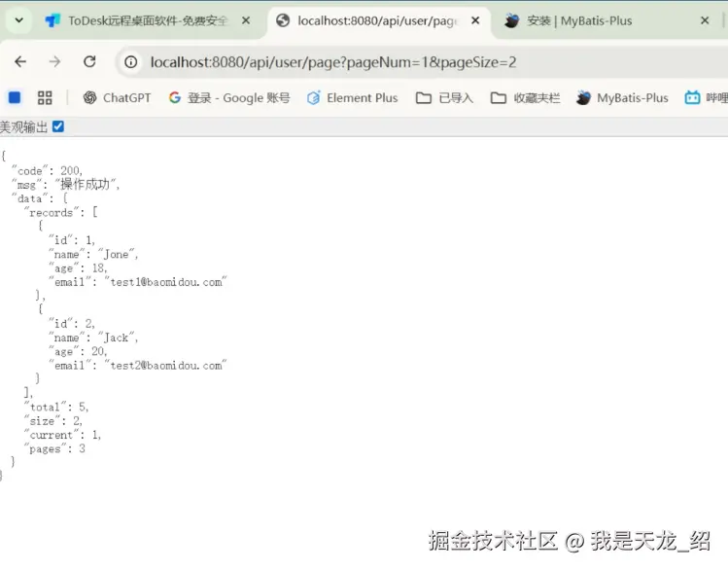Viewport: 728px width, 570px height.
Task: Go forward with the forward arrow
Action: [54, 62]
